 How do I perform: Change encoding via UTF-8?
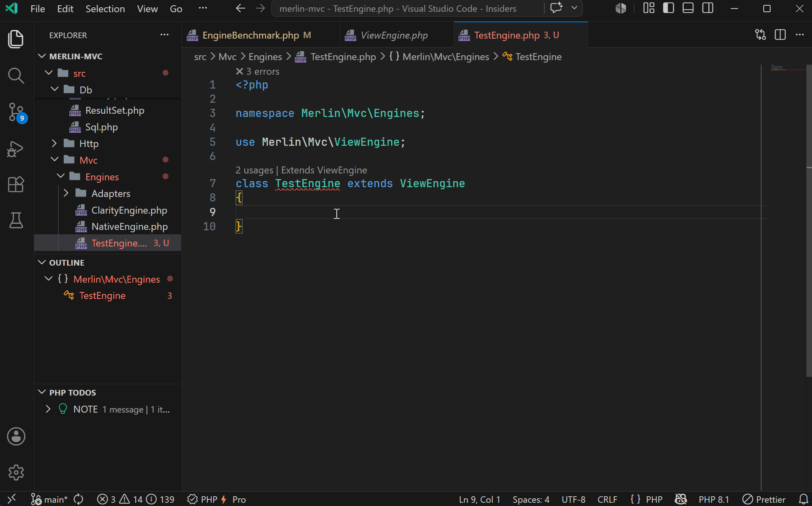click(x=573, y=499)
